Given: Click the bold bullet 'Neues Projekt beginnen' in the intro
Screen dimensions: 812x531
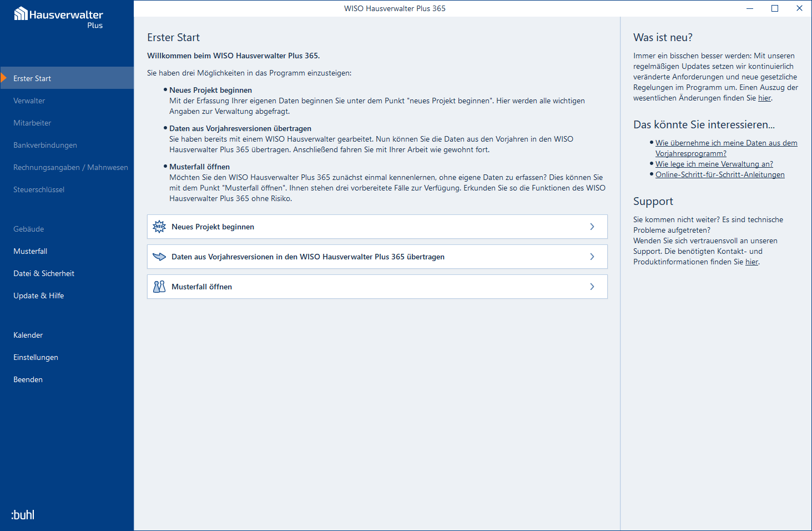Looking at the screenshot, I should (x=210, y=90).
